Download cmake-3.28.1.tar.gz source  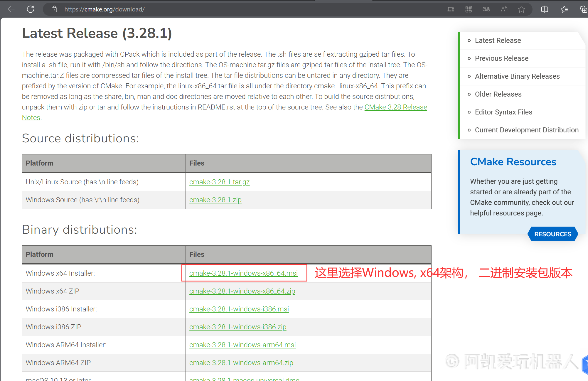(x=219, y=182)
